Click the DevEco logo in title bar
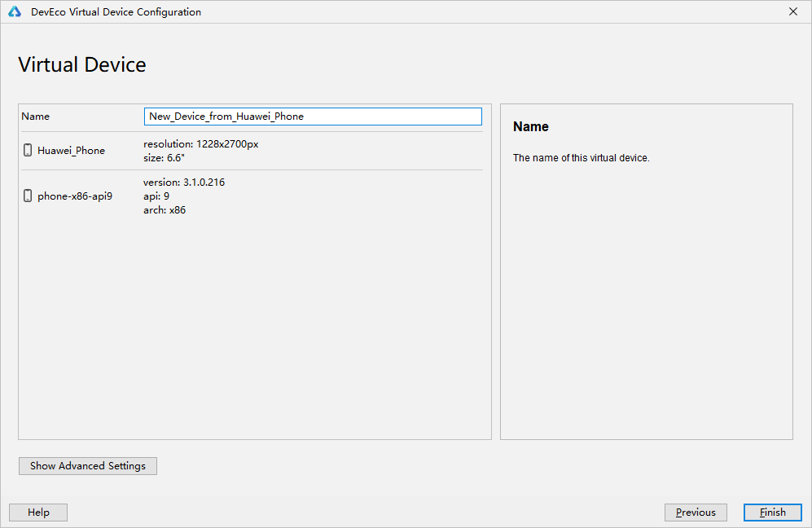This screenshot has height=528, width=812. (15, 11)
